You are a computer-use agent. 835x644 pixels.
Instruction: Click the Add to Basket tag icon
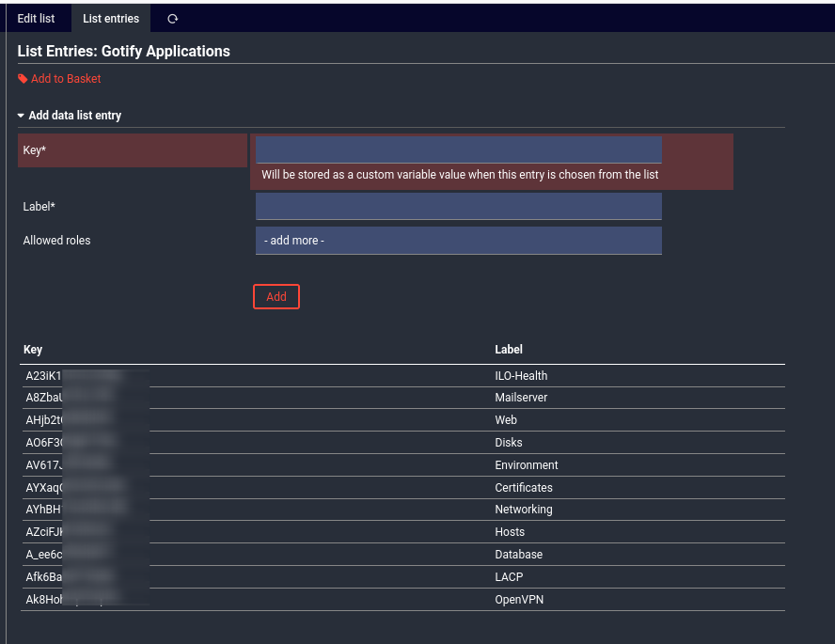coord(23,79)
